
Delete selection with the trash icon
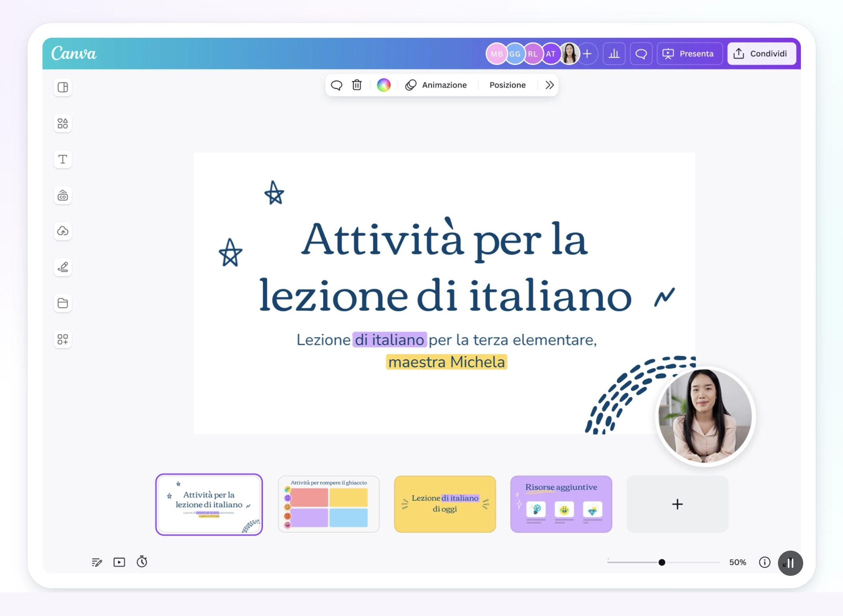[357, 85]
